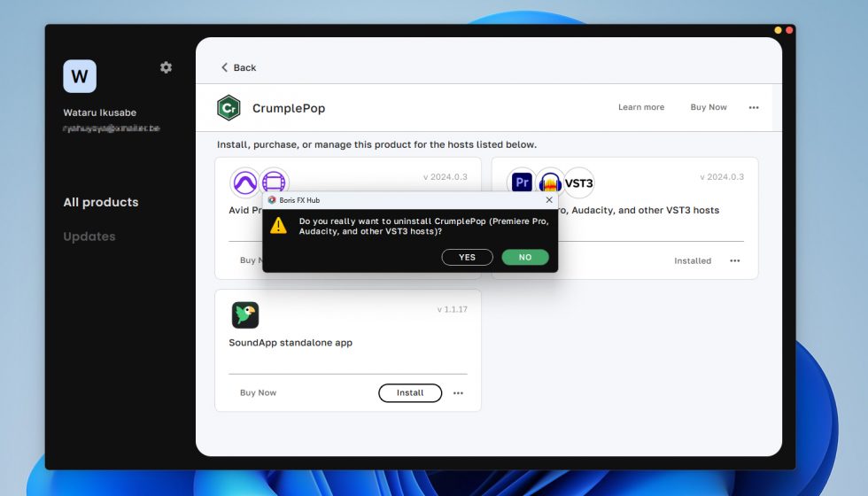The image size is (868, 496).
Task: Click the Premiere Pro host icon
Action: pos(522,182)
